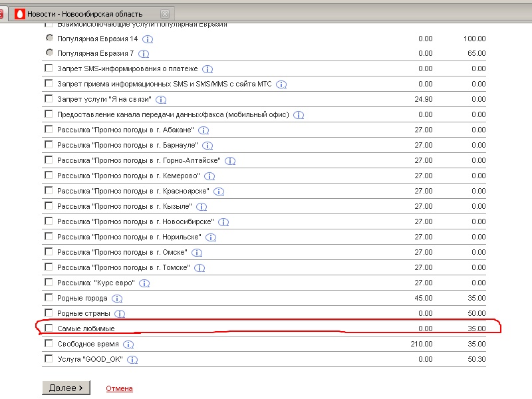Click info icon for Запрет SMS-информирования о платеже
The height and width of the screenshot is (399, 532).
(x=207, y=69)
